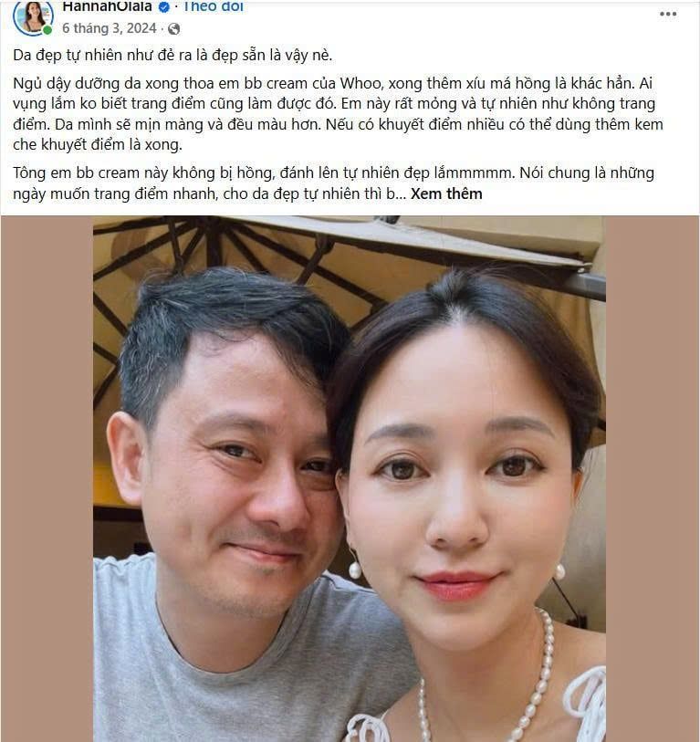The width and height of the screenshot is (700, 742).
Task: Click the brown margin right of photo
Action: pyautogui.click(x=653, y=478)
